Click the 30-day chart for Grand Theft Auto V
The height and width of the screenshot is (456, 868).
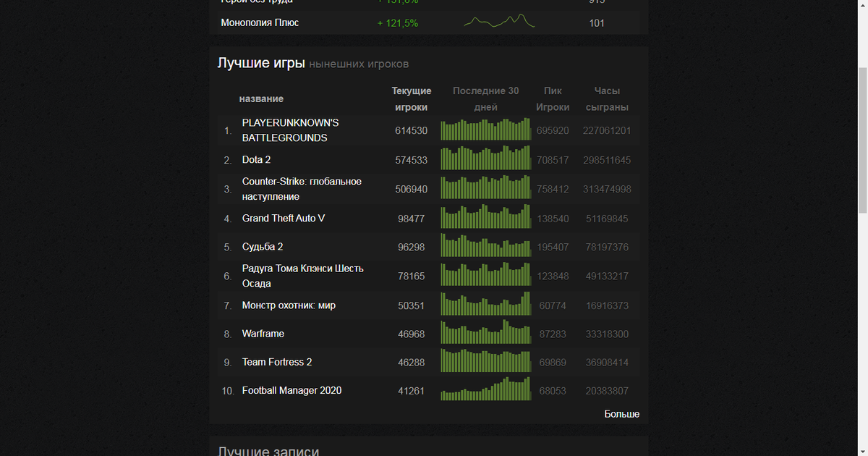(485, 216)
